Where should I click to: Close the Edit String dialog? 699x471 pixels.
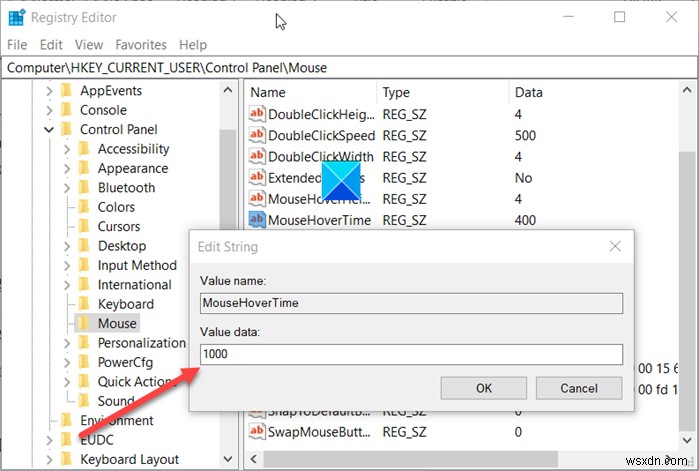[615, 246]
